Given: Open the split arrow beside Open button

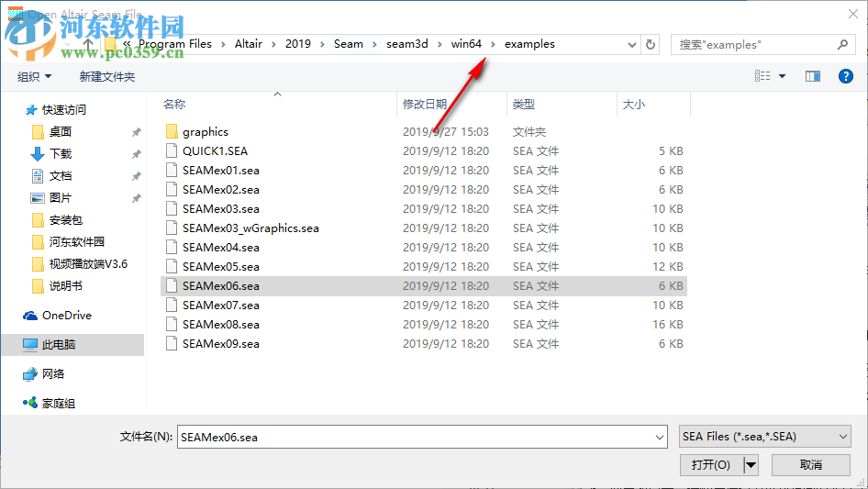Looking at the screenshot, I should click(751, 465).
